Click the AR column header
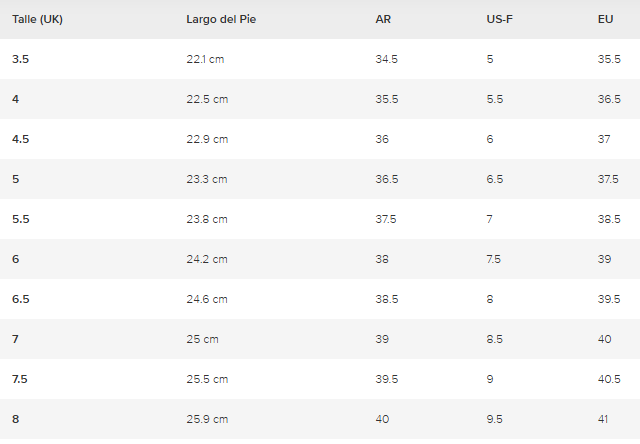Image resolution: width=640 pixels, height=444 pixels. click(383, 19)
